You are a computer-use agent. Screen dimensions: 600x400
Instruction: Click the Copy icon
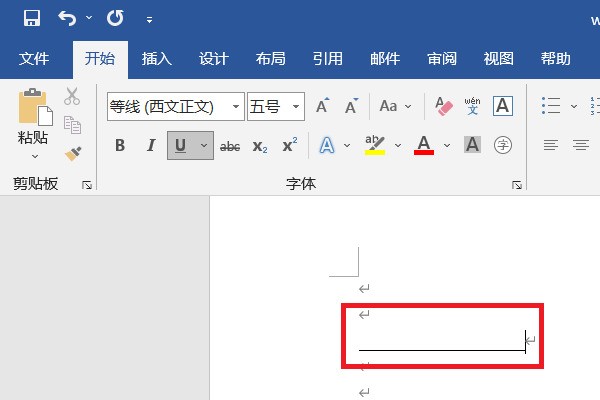[72, 125]
